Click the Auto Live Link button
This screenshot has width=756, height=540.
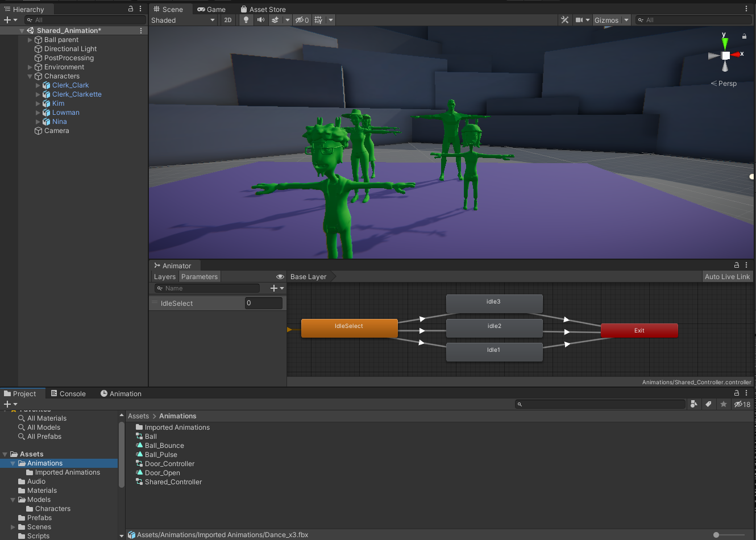click(x=727, y=277)
